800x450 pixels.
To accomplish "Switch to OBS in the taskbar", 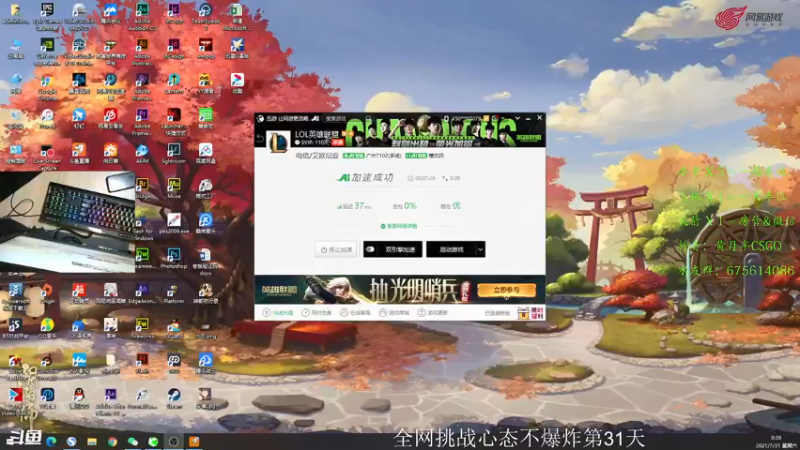I will pos(173,441).
